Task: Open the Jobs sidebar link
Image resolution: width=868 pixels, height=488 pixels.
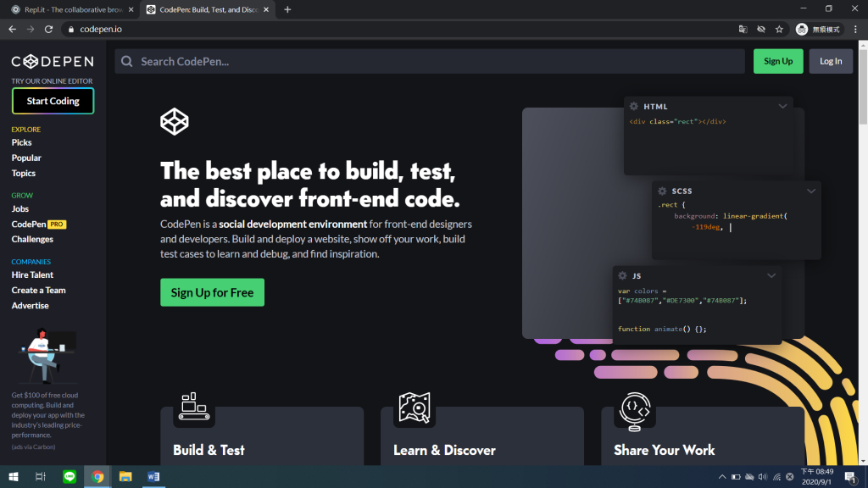Action: 20,208
